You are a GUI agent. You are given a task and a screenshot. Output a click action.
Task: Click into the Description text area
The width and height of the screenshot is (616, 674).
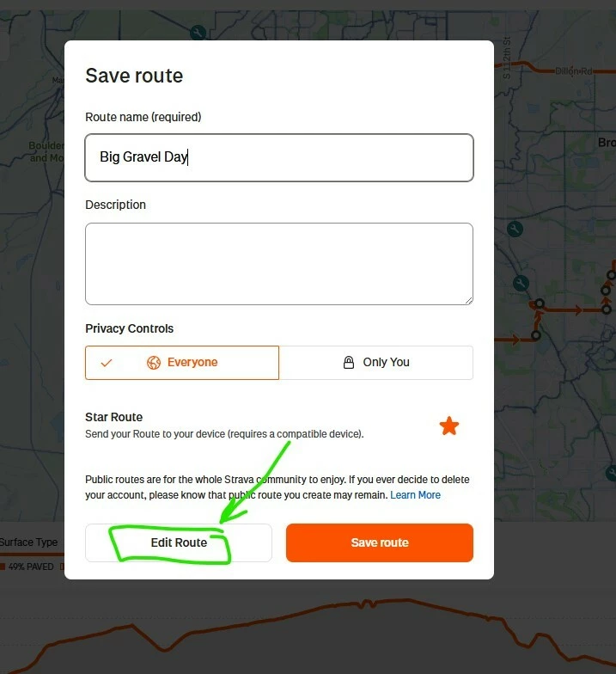pyautogui.click(x=279, y=263)
